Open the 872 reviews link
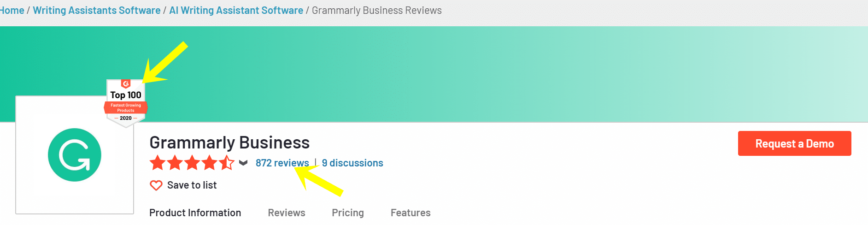 pos(282,163)
